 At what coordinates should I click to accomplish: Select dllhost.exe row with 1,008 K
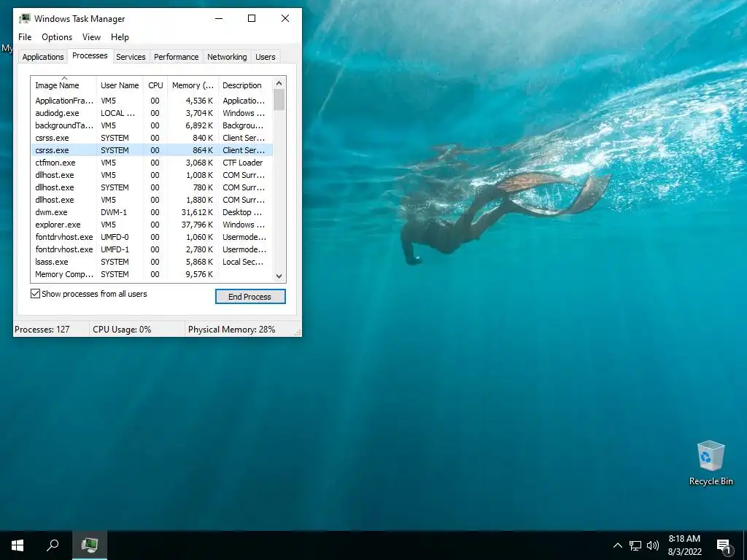click(152, 175)
